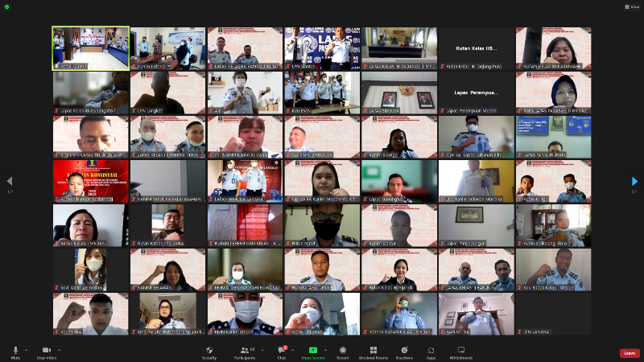Select the Lapas Perempuan name-only tile
The image size is (644, 362).
click(476, 92)
